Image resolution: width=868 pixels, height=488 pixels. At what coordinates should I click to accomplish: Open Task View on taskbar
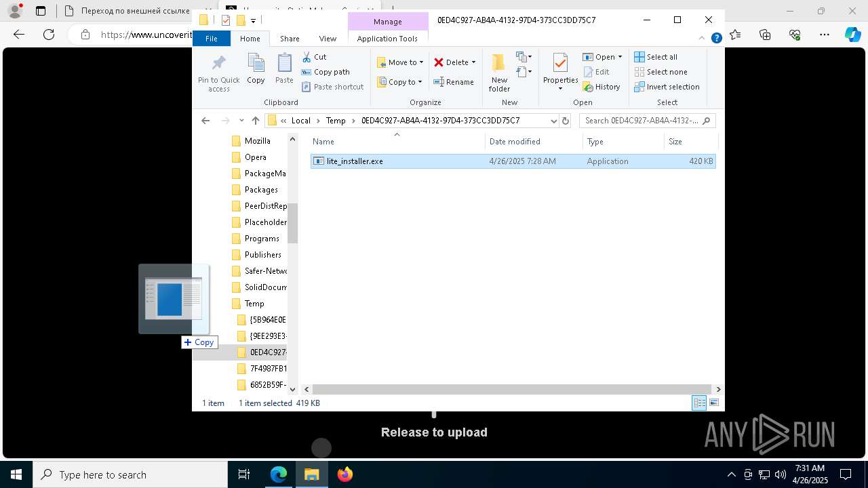click(x=244, y=474)
